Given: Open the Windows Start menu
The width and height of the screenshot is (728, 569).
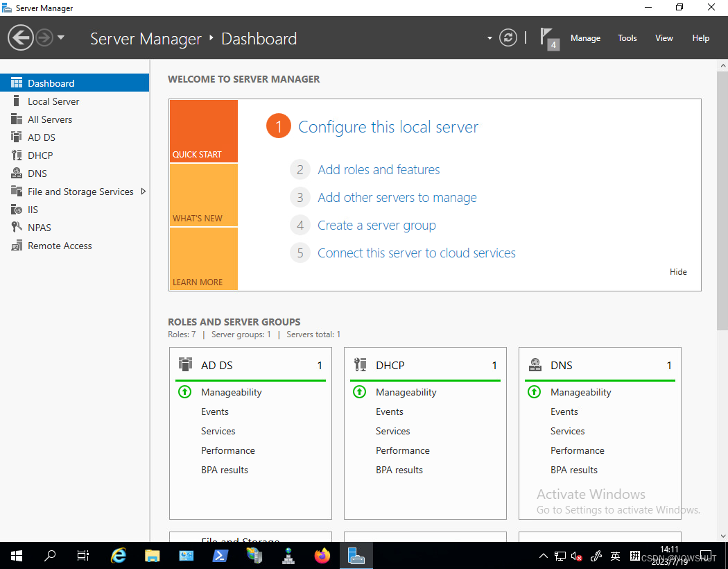Looking at the screenshot, I should point(16,556).
